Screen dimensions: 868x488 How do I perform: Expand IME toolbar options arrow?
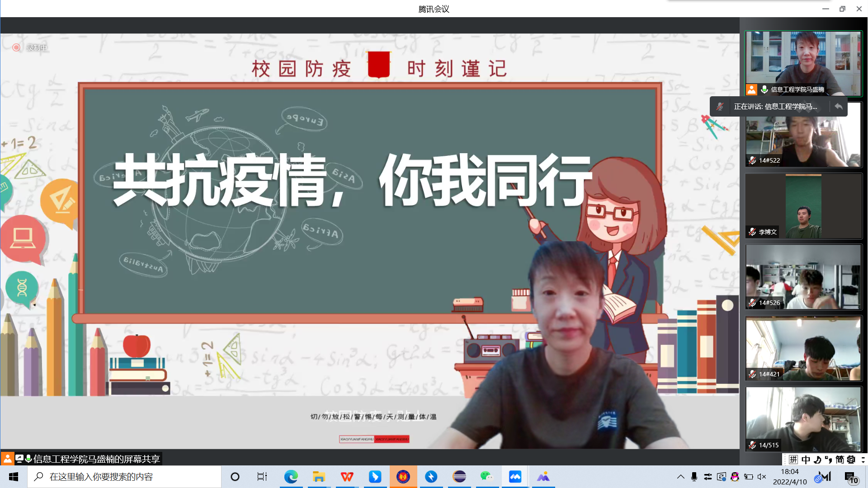pyautogui.click(x=863, y=460)
